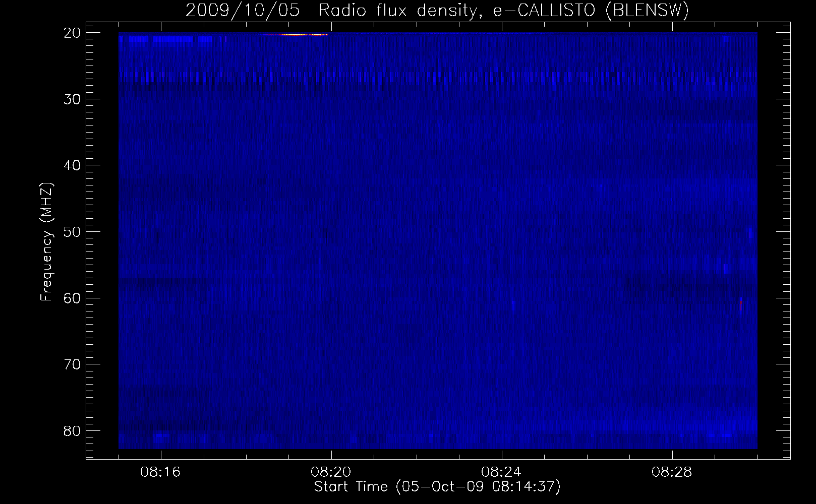Click the 50 MHz frequency tick label

click(73, 232)
